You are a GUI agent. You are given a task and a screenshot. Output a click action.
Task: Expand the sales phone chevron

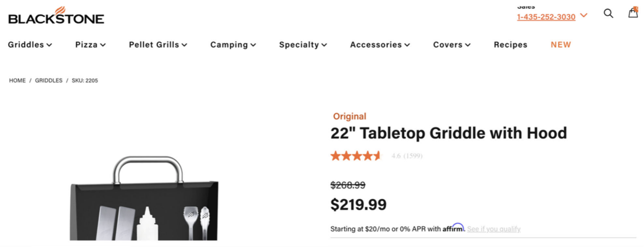584,15
